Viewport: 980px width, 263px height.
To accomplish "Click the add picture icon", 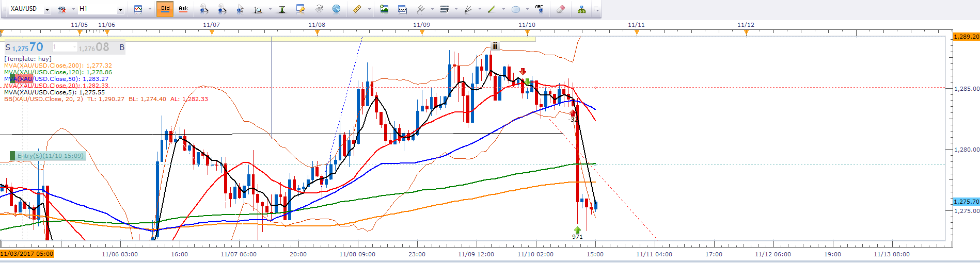I will tap(384, 9).
